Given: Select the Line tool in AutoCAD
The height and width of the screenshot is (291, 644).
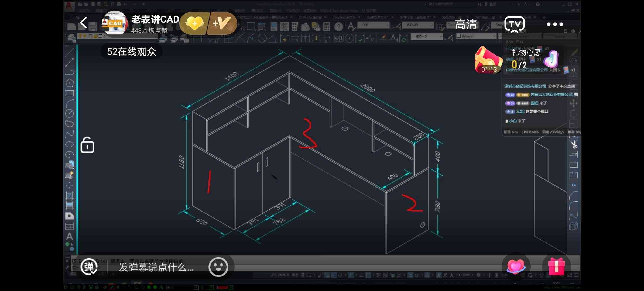Looking at the screenshot, I should (x=69, y=52).
